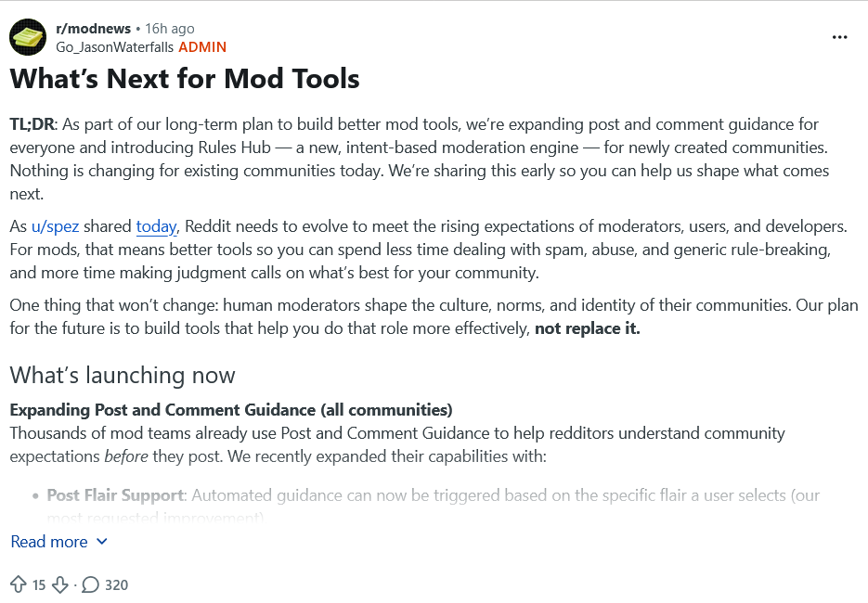The image size is (868, 603).
Task: Open the 'today' hyperlink in the post
Action: tap(156, 226)
